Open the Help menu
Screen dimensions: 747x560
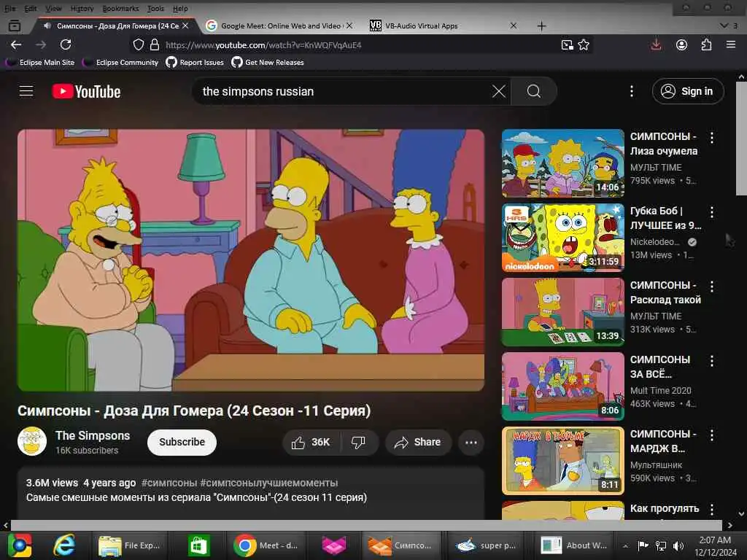pos(180,9)
